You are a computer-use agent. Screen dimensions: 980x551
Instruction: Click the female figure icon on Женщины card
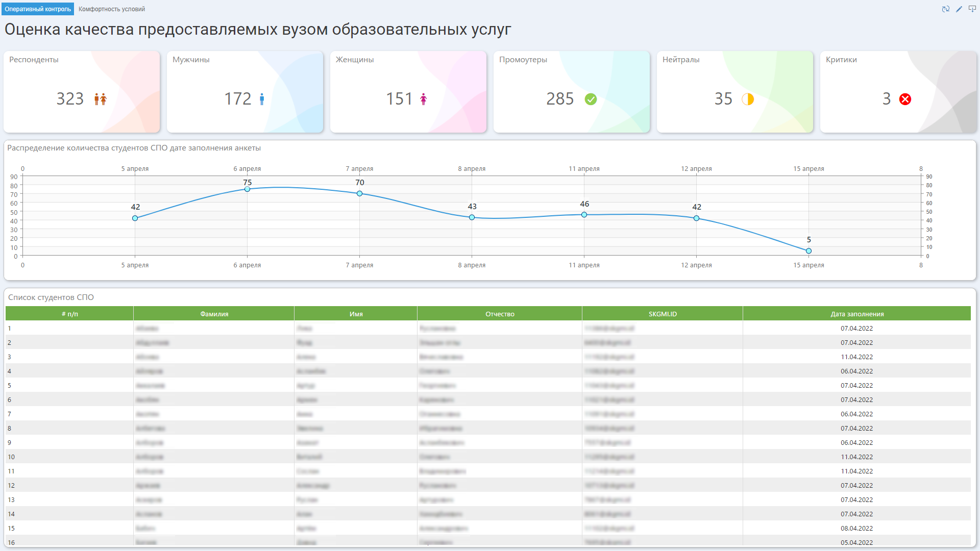tap(423, 99)
